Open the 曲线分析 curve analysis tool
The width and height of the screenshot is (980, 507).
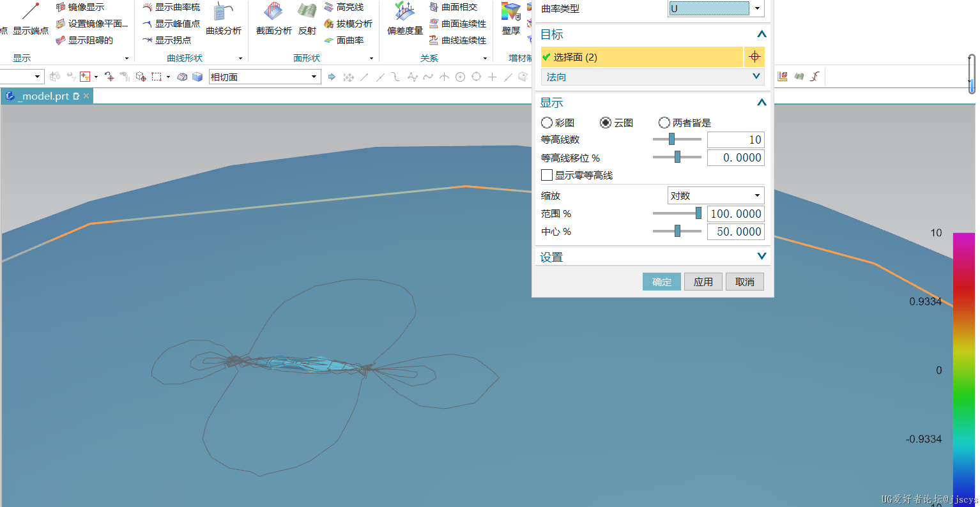coord(224,18)
